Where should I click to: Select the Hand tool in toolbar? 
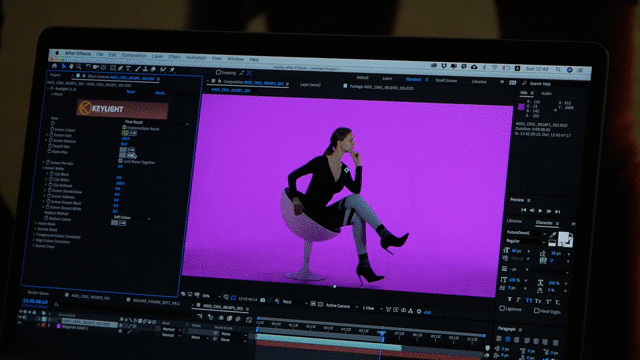point(71,66)
